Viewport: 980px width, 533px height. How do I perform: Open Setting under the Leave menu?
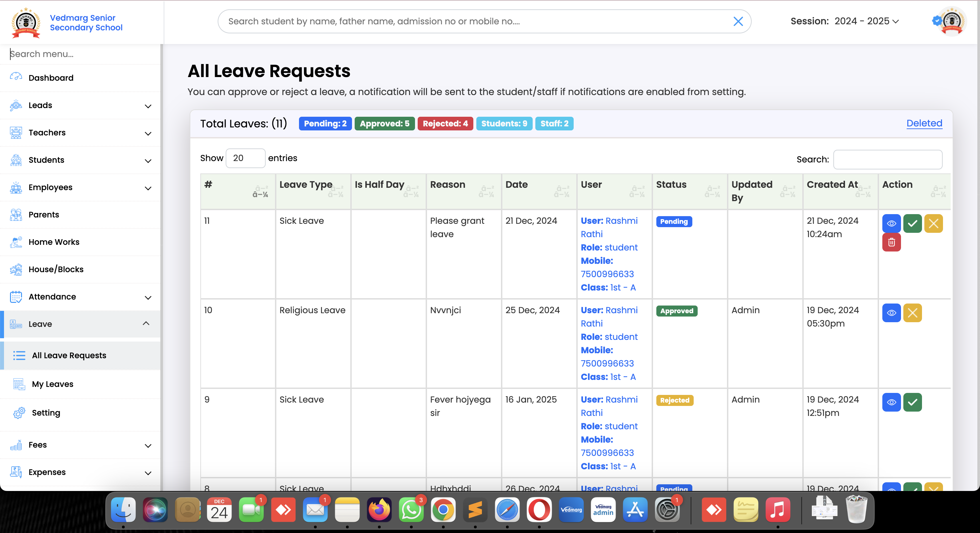point(46,413)
